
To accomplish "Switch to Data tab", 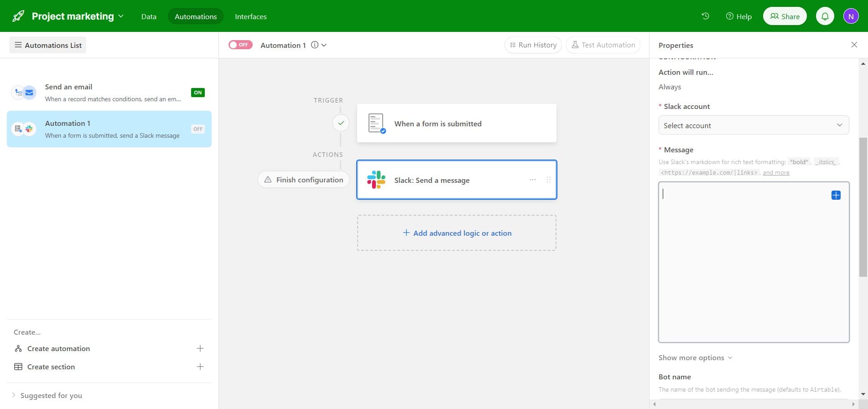I will (x=149, y=16).
